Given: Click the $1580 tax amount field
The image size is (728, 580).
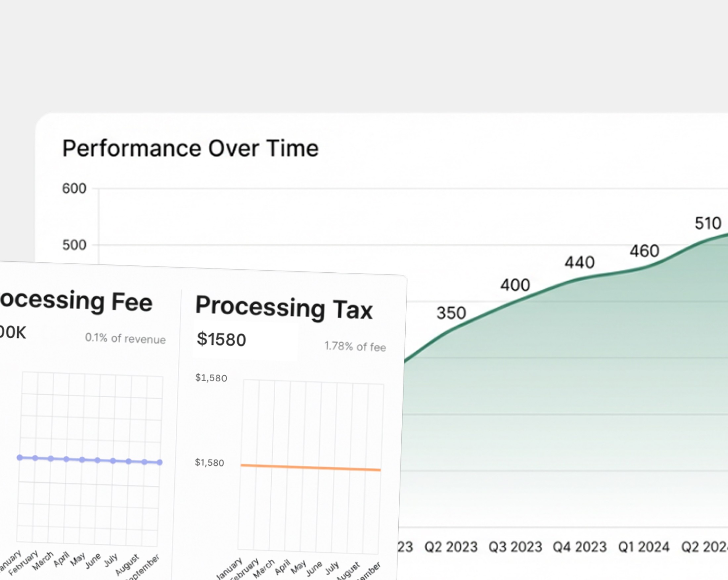Looking at the screenshot, I should [221, 339].
